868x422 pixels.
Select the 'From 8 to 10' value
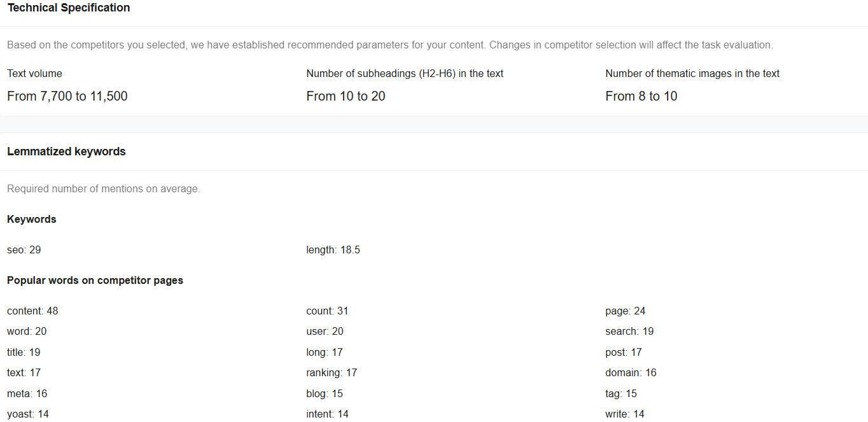[x=641, y=96]
